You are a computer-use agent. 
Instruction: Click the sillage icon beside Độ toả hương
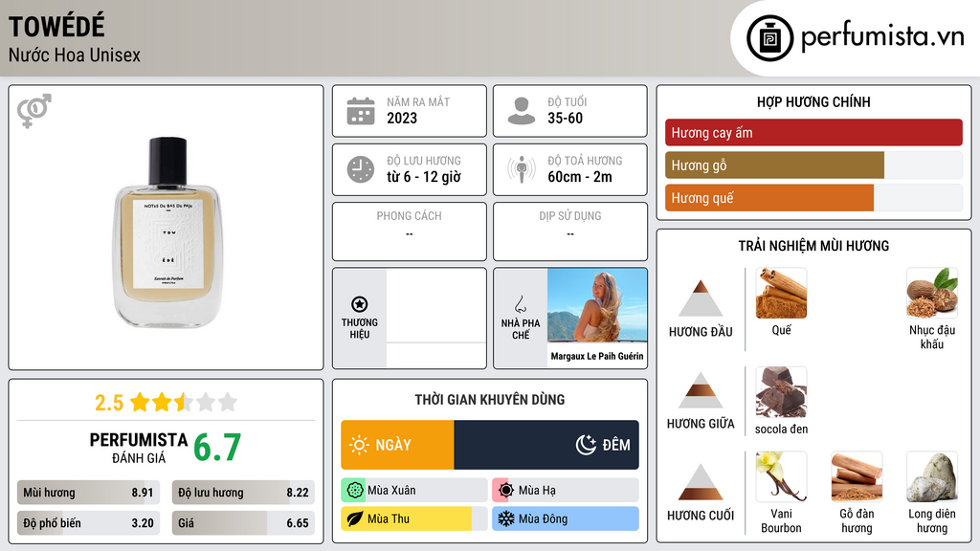[x=522, y=169]
